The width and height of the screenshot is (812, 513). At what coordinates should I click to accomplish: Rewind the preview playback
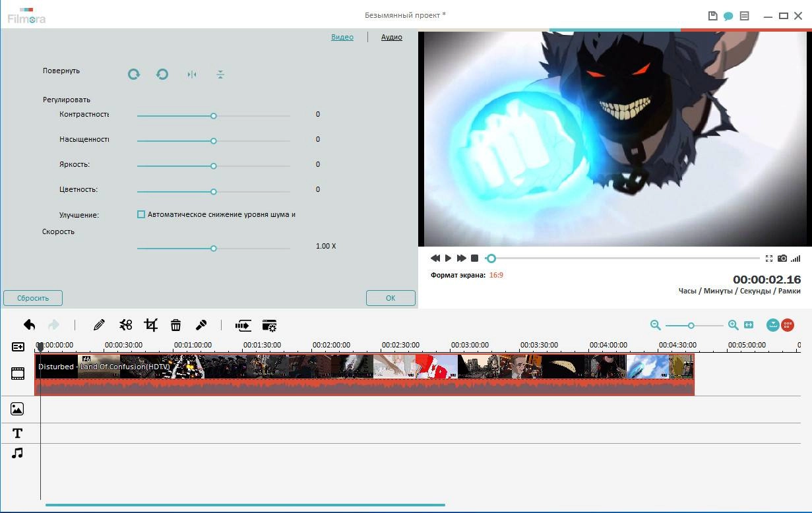tap(435, 258)
